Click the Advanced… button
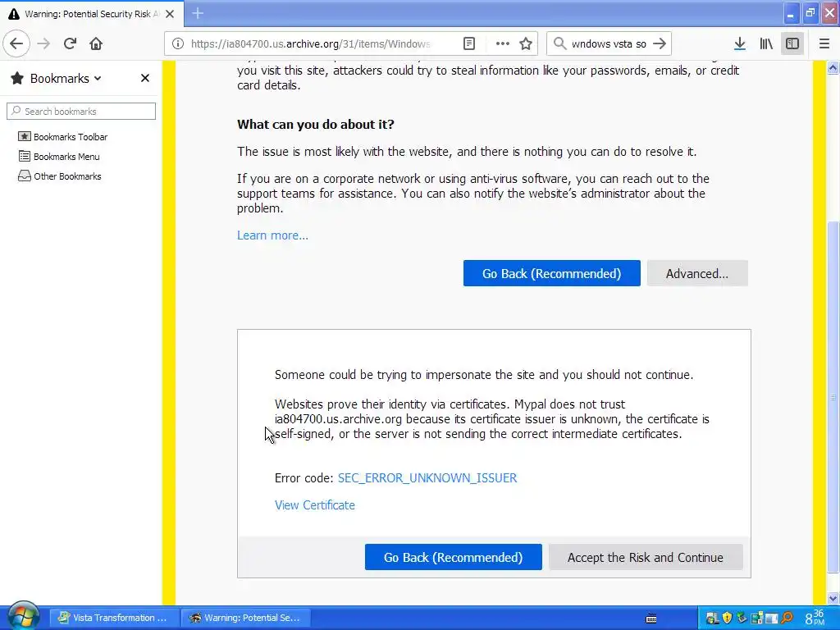Viewport: 840px width, 630px height. click(697, 273)
